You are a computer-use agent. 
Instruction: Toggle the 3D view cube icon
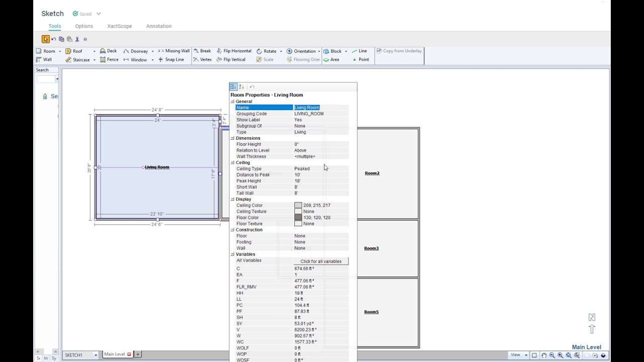click(x=603, y=355)
